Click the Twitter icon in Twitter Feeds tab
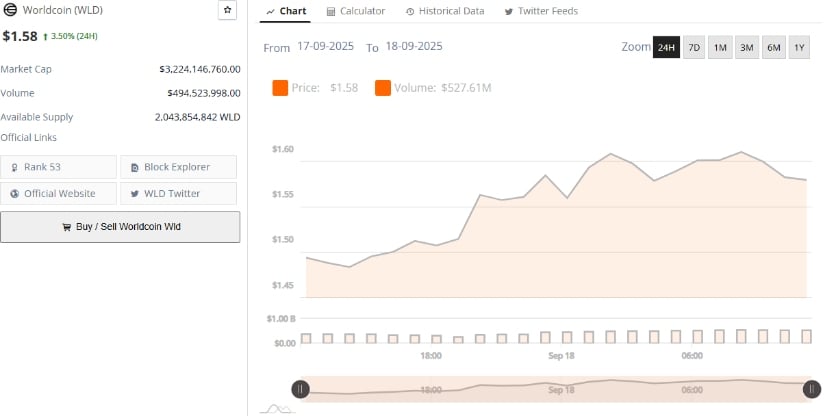The image size is (825, 416). [x=509, y=12]
